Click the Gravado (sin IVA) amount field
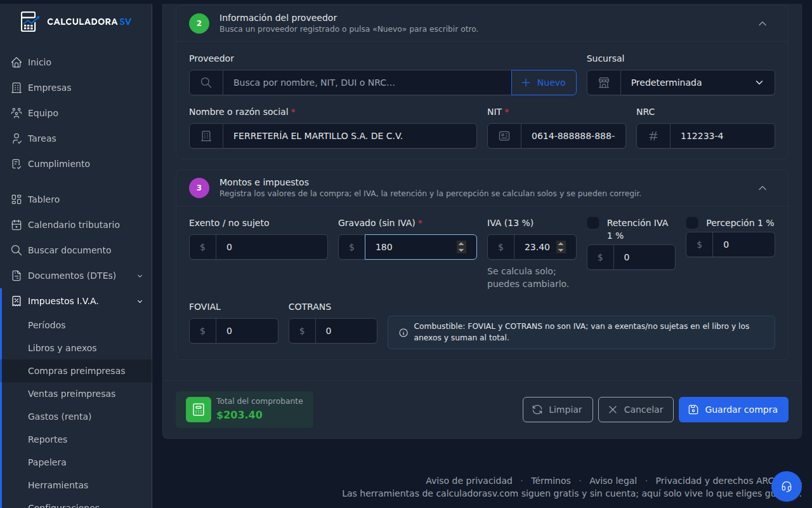Viewport: 812px width, 508px height. [x=421, y=247]
